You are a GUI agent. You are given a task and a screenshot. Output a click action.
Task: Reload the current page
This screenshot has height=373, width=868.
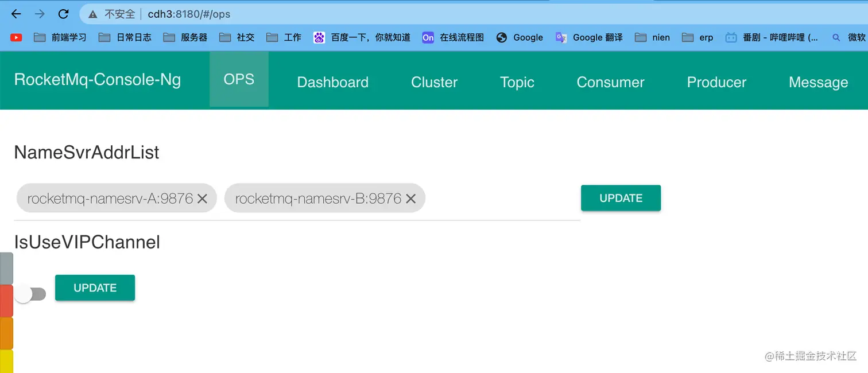tap(64, 14)
